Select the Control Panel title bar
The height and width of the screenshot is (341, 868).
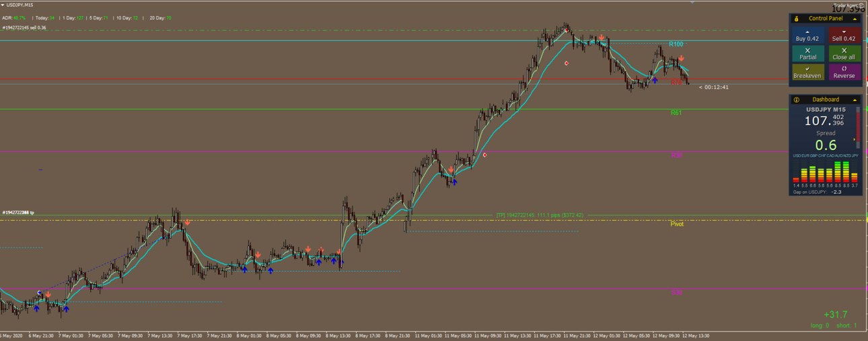pyautogui.click(x=826, y=19)
